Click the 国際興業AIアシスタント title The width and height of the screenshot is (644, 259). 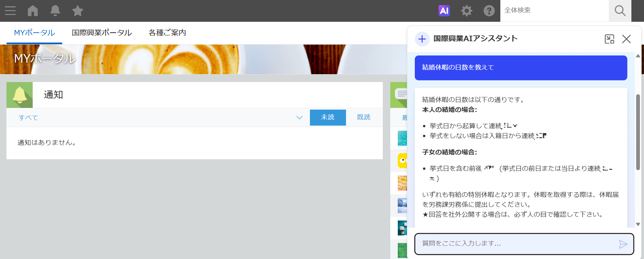pyautogui.click(x=475, y=38)
